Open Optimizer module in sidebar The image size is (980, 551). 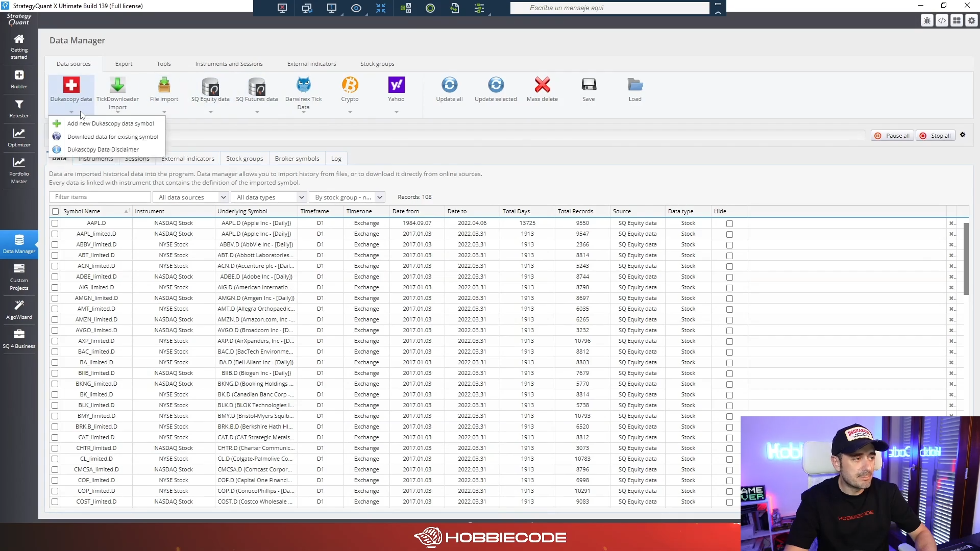(x=19, y=138)
